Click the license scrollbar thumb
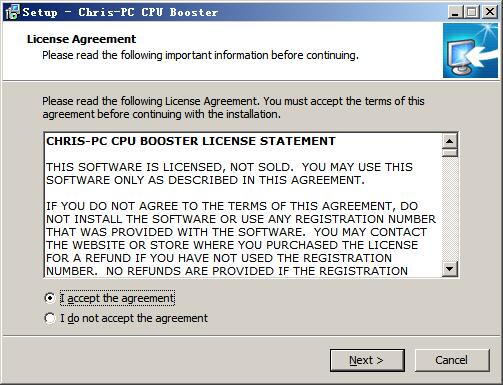 coord(450,153)
